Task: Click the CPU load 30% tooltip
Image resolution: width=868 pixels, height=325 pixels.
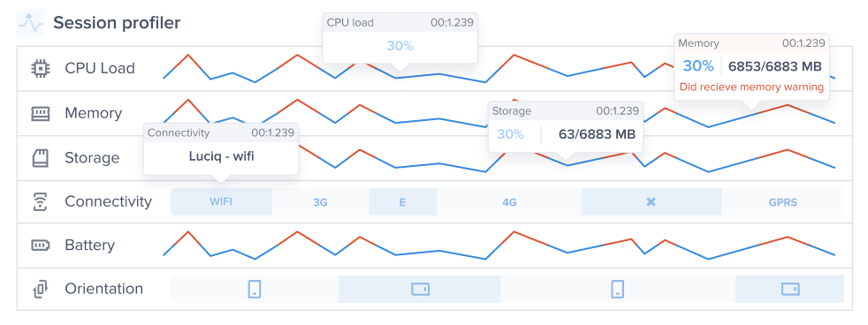Action: [x=400, y=39]
